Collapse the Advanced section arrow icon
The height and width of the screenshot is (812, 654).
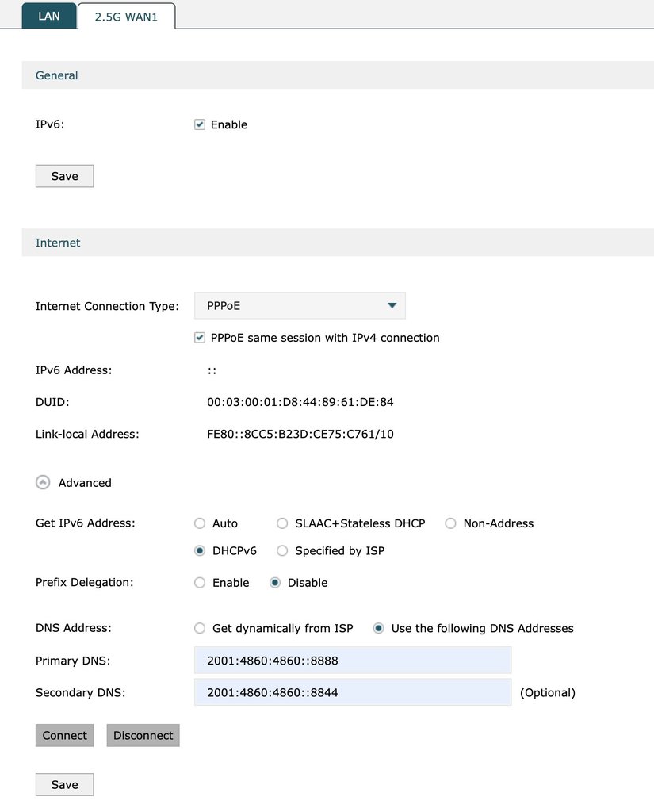44,482
